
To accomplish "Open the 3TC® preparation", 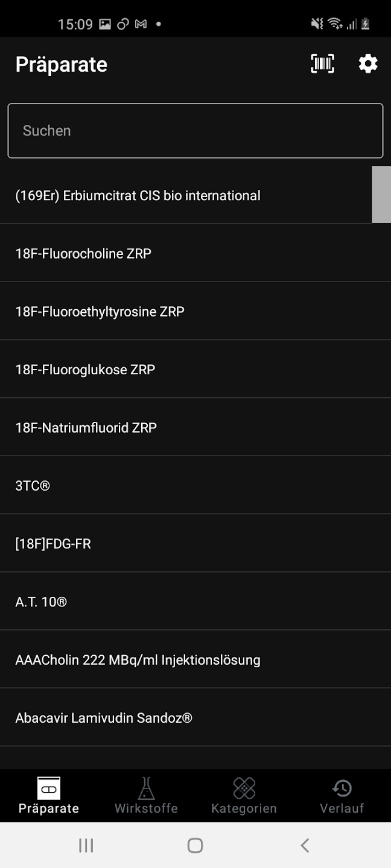I will point(181,485).
